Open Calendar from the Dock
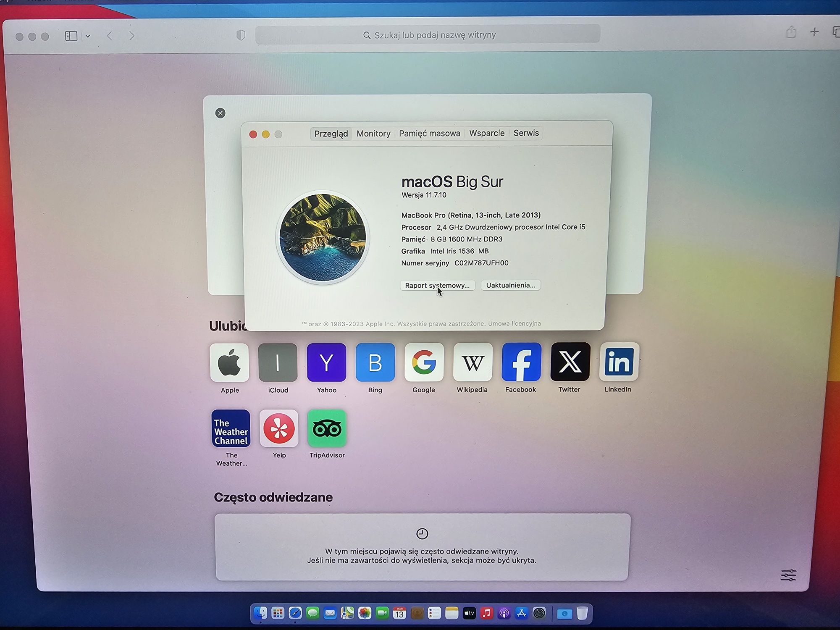This screenshot has width=840, height=630. (x=399, y=613)
